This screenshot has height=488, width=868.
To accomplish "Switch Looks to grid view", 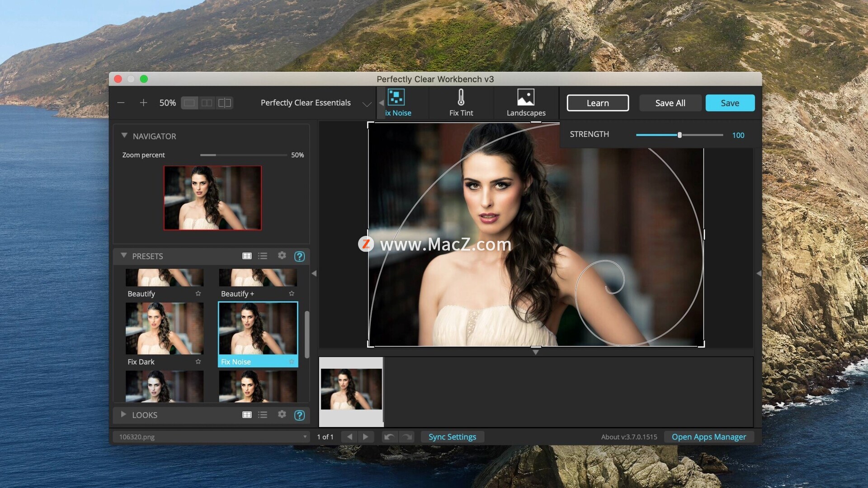I will 247,415.
